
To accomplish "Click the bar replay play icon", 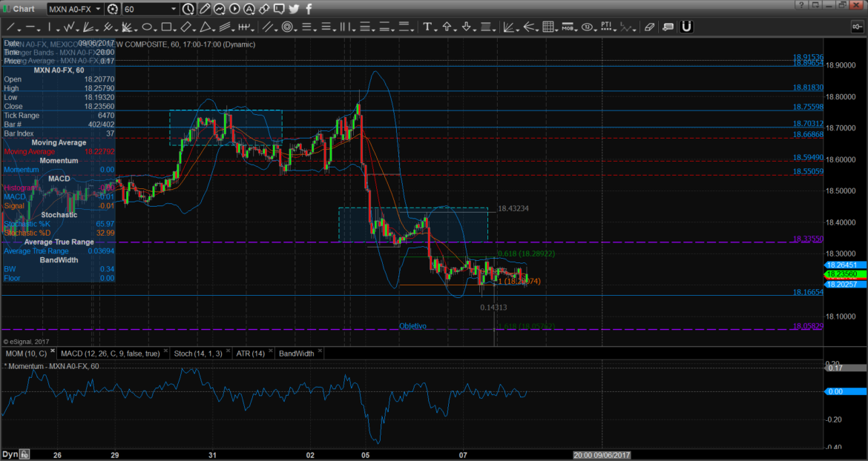I will [x=234, y=9].
